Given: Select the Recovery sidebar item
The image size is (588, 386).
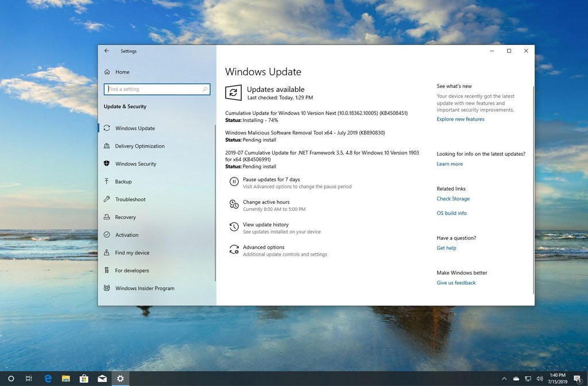Looking at the screenshot, I should click(125, 217).
